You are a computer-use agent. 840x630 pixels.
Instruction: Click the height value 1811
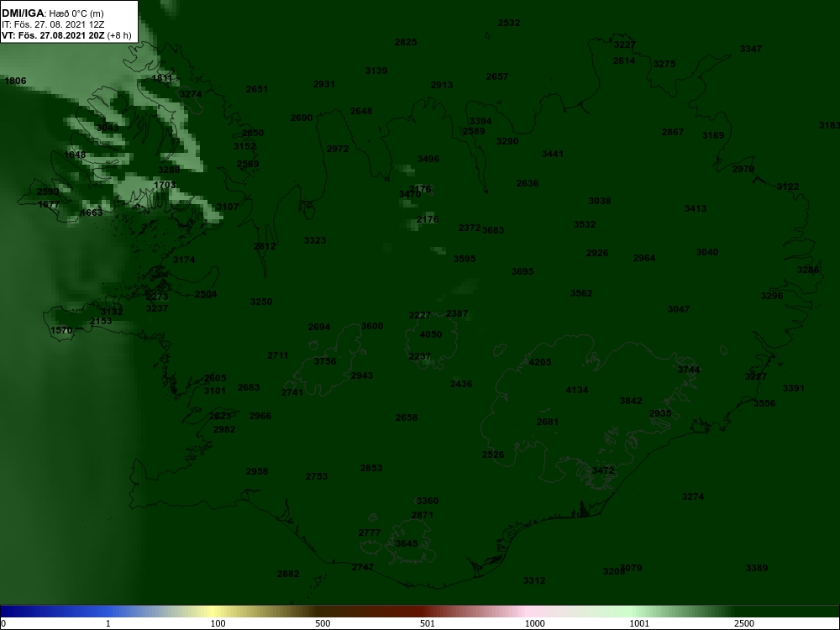pyautogui.click(x=162, y=78)
